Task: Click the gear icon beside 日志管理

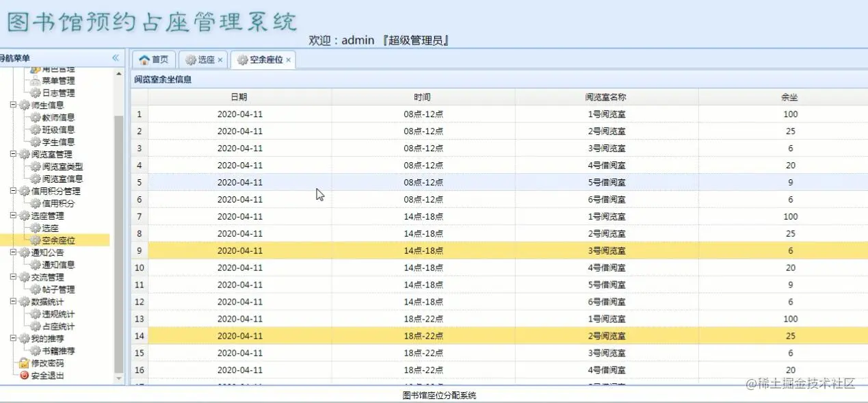Action: click(36, 93)
